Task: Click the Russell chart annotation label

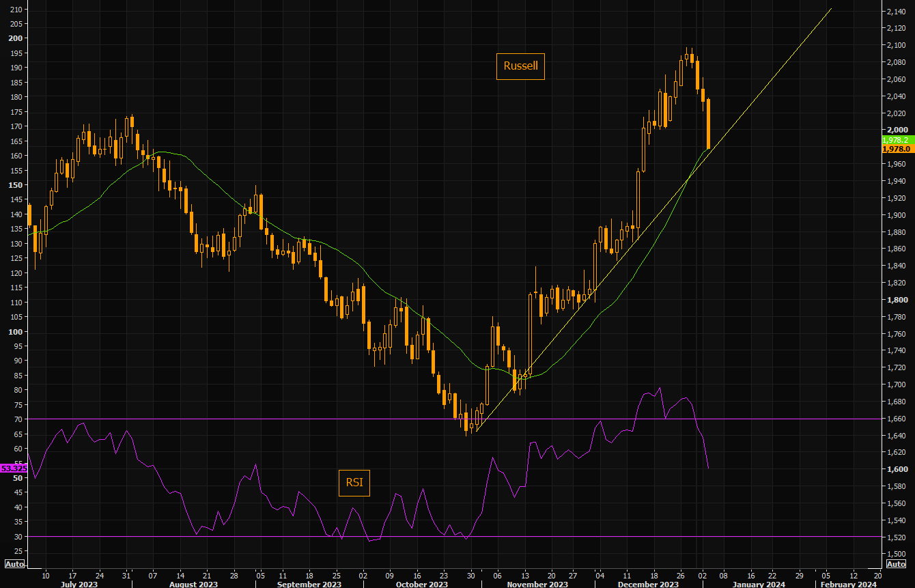Action: tap(520, 66)
